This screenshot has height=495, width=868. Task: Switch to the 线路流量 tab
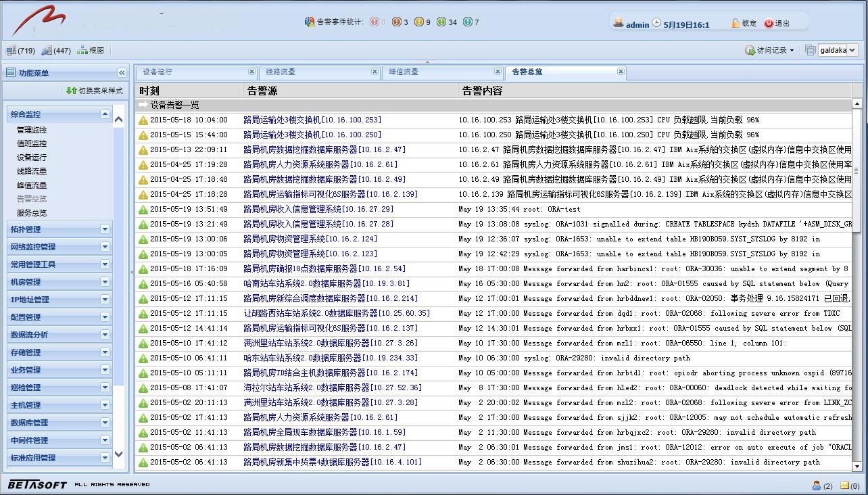(x=281, y=72)
